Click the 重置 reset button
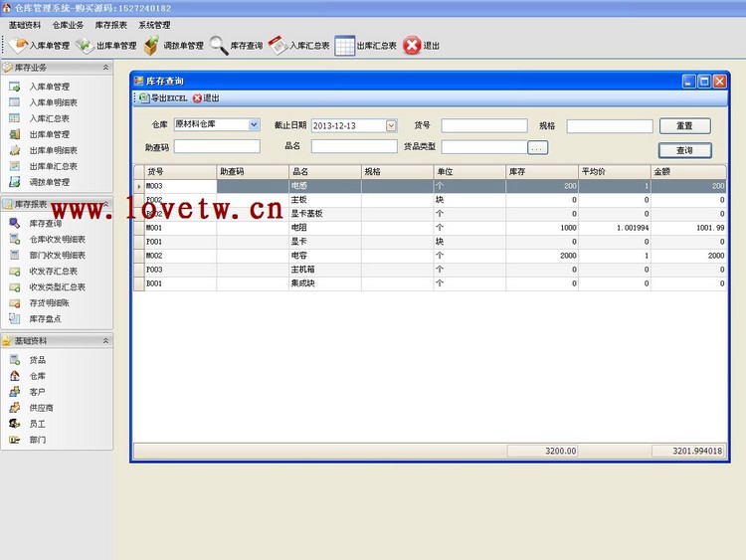This screenshot has height=560, width=746. (685, 126)
